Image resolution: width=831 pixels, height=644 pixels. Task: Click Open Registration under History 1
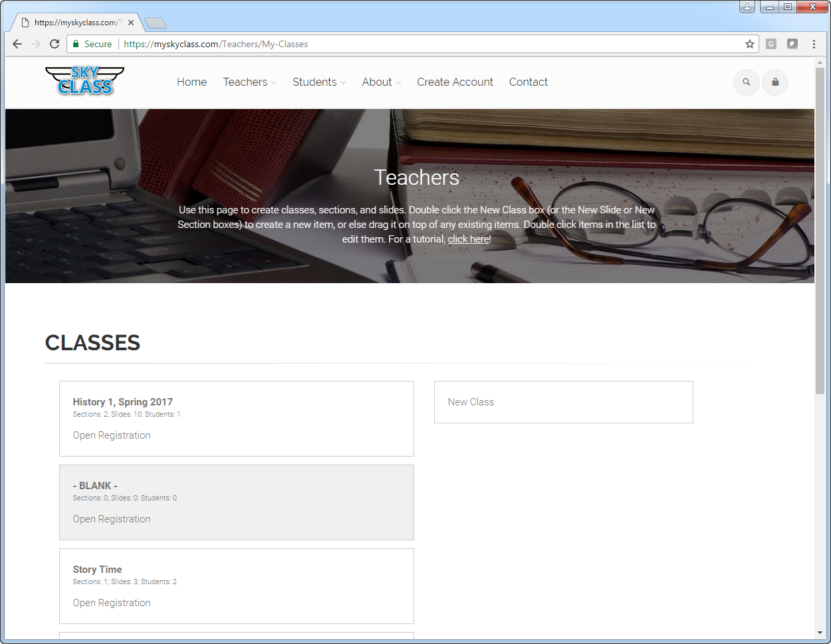click(x=112, y=435)
